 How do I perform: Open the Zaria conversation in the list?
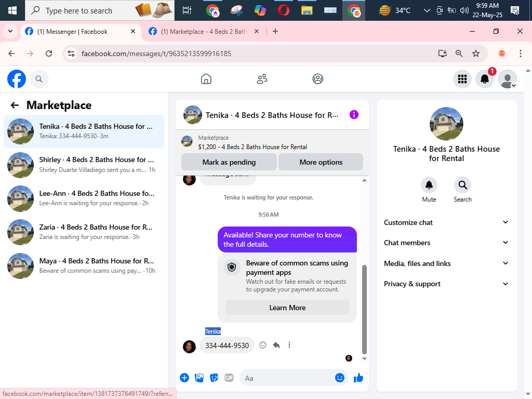(84, 232)
